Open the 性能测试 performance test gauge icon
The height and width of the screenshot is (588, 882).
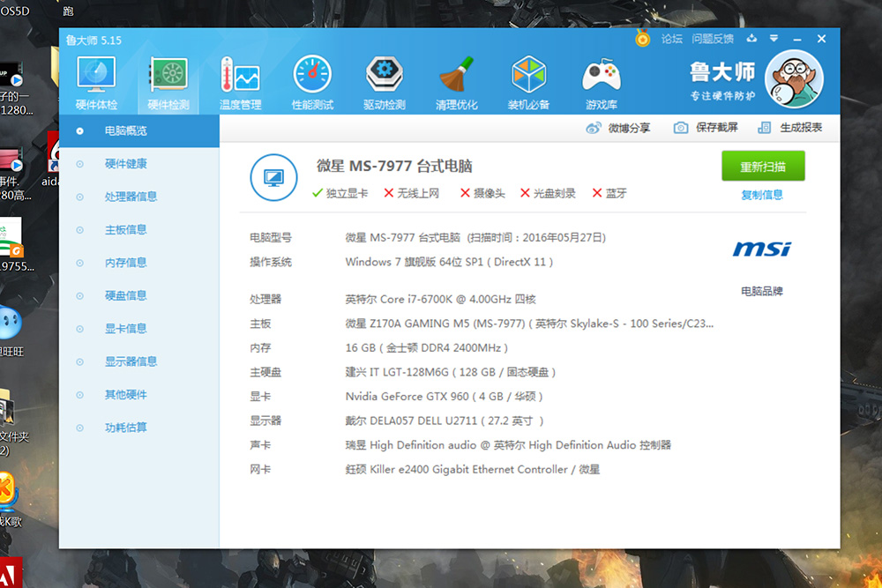[312, 76]
